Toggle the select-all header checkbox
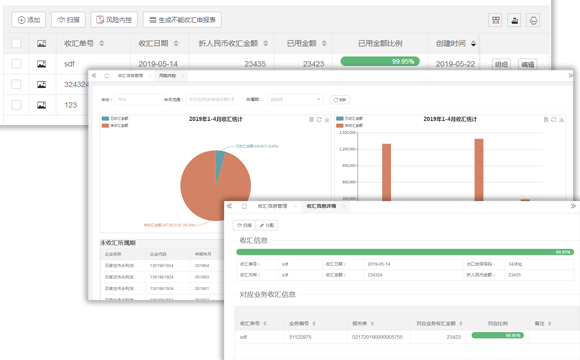580x360 pixels. pos(16,43)
